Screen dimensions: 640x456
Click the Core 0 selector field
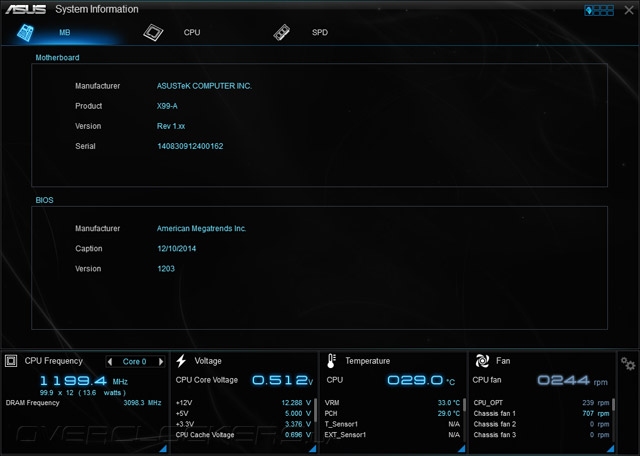click(135, 361)
